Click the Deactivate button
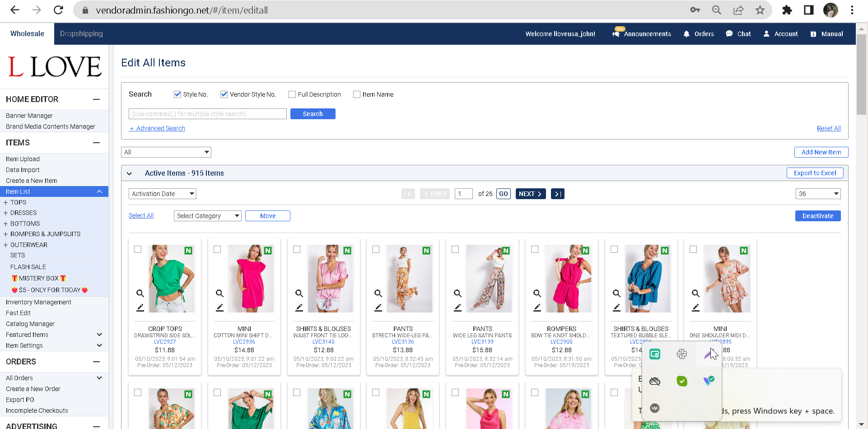Image resolution: width=868 pixels, height=429 pixels. 818,216
